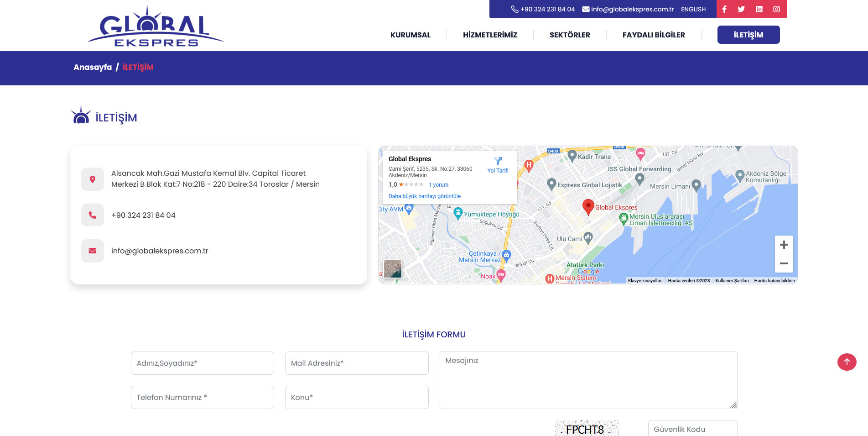Open the FAYDALI BİLGİLER menu
Image resolution: width=868 pixels, height=436 pixels.
654,35
